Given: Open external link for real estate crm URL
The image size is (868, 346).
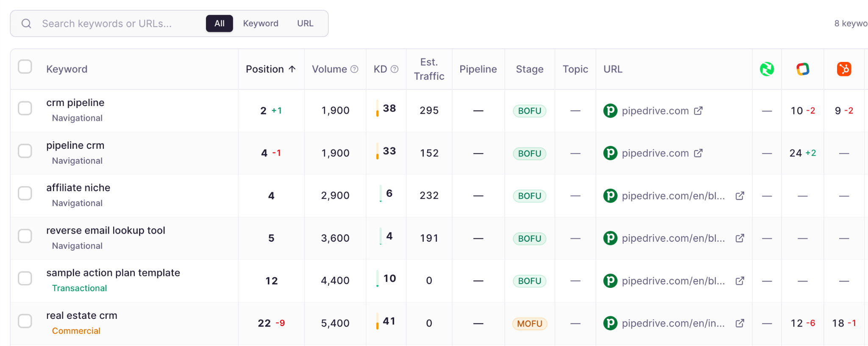Looking at the screenshot, I should click(x=740, y=324).
